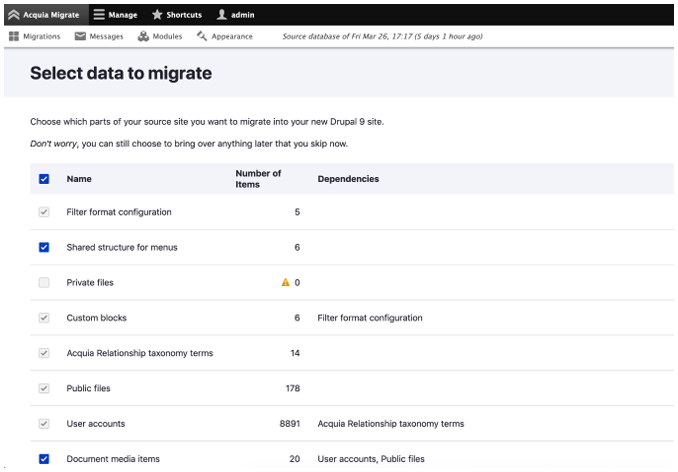The height and width of the screenshot is (472, 678).
Task: Uncheck Shared structure for menus checkbox
Action: point(43,247)
